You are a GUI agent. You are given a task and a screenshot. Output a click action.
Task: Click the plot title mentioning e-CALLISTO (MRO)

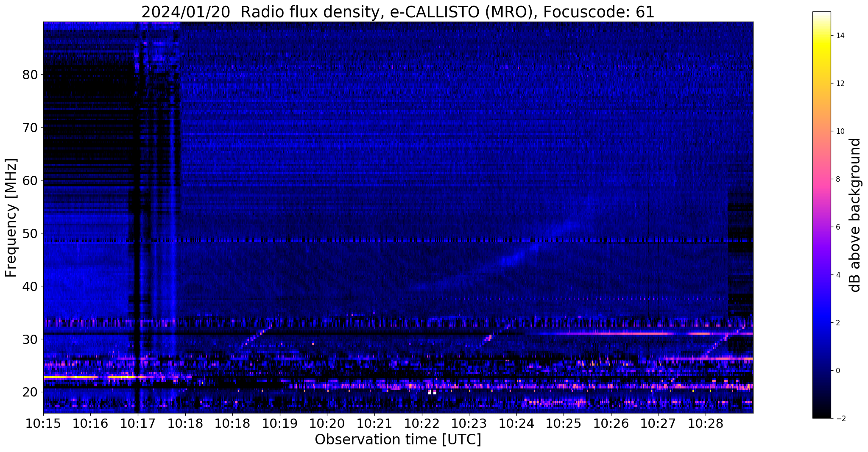pyautogui.click(x=398, y=12)
